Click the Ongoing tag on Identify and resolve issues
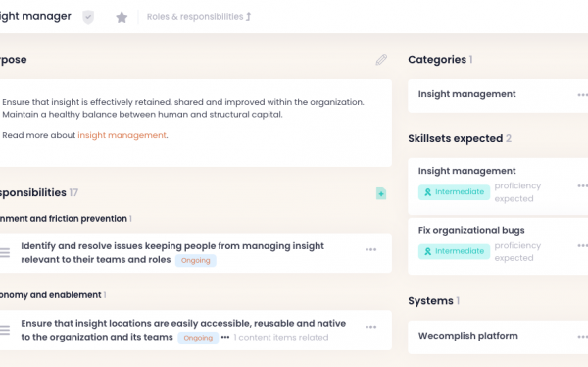Image resolution: width=588 pixels, height=367 pixels. (x=196, y=261)
